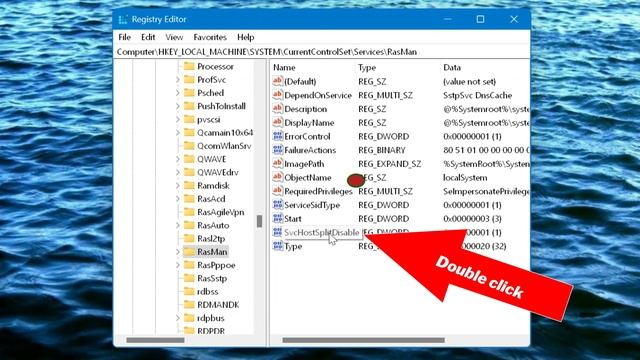Select the Start value name
The height and width of the screenshot is (360, 640).
click(293, 219)
